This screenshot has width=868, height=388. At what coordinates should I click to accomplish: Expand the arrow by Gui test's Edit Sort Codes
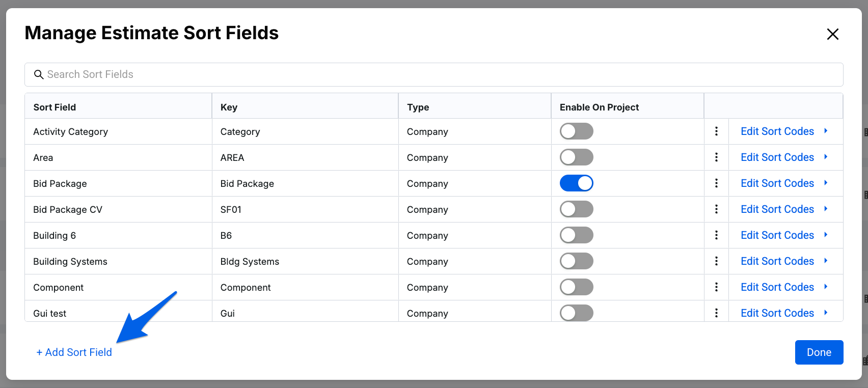(826, 313)
